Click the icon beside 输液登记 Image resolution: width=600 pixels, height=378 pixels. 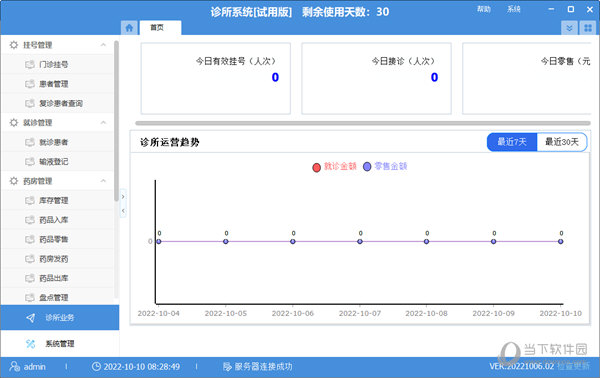pyautogui.click(x=30, y=161)
